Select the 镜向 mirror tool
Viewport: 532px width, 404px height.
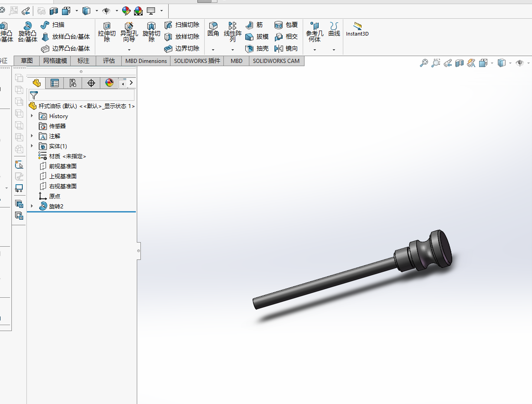tap(286, 48)
